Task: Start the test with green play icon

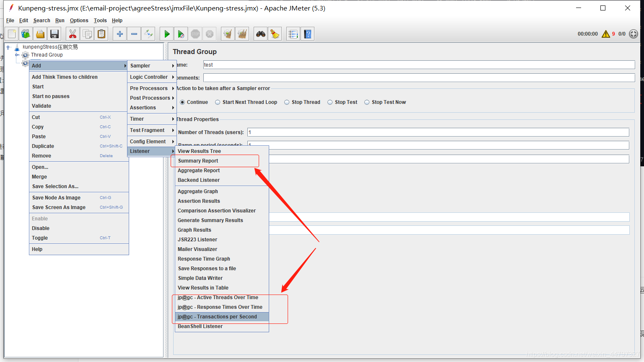Action: coord(167,34)
